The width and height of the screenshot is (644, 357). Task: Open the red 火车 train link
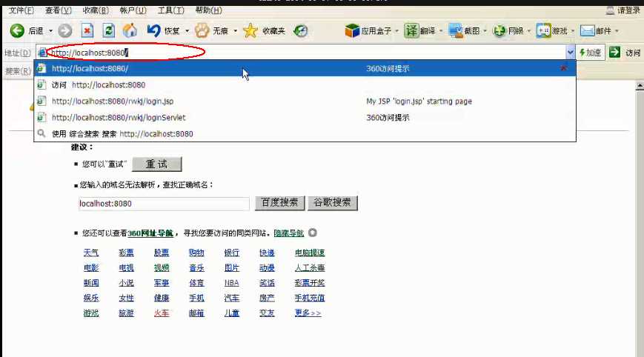[162, 313]
